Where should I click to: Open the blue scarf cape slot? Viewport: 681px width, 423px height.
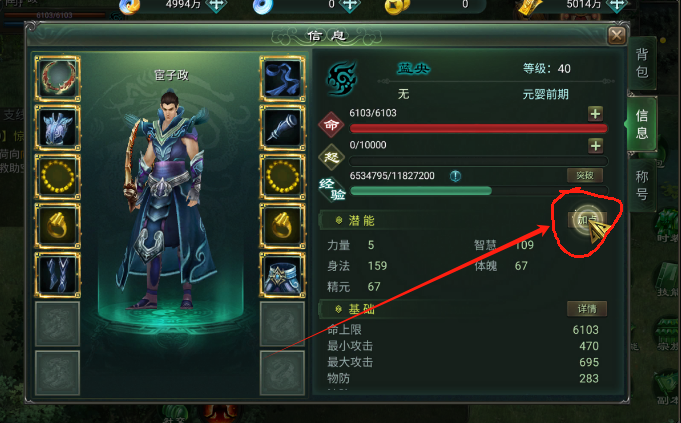282,79
